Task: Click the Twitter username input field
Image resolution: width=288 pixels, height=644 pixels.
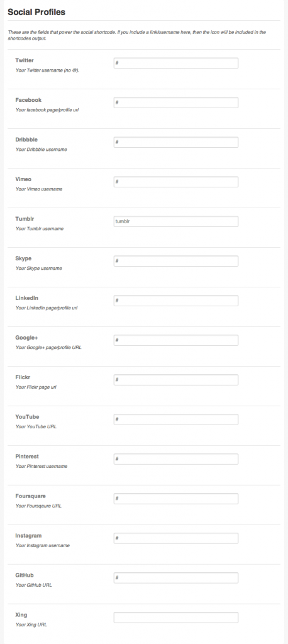Action: (176, 63)
